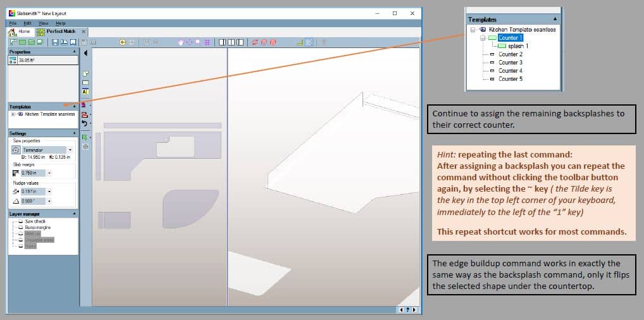
Task: Toggle visibility eye of Kitchen Template seamless
Action: coord(20,114)
